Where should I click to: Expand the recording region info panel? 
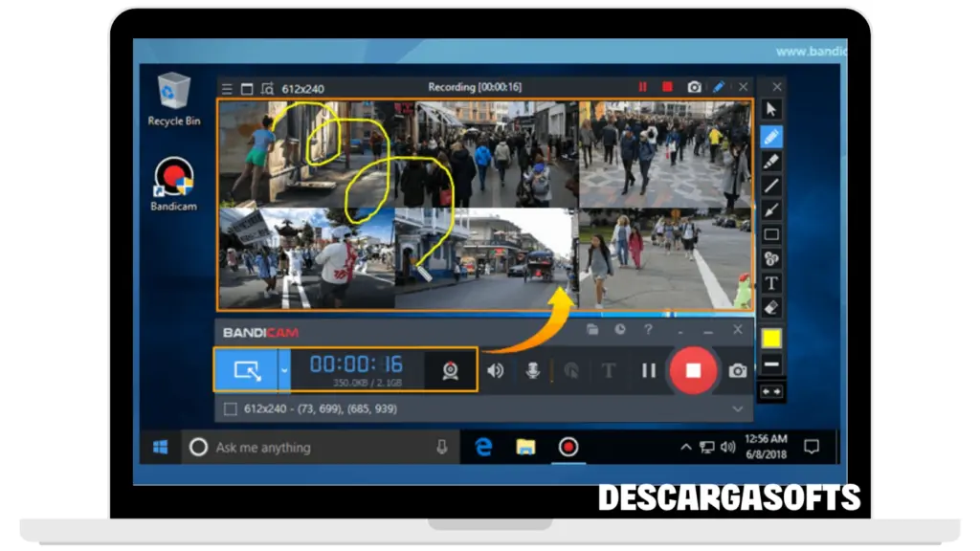coord(737,409)
